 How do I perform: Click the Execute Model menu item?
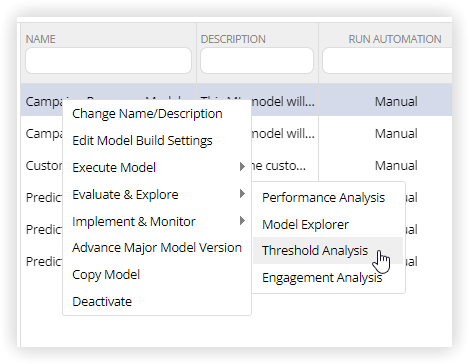(x=114, y=168)
